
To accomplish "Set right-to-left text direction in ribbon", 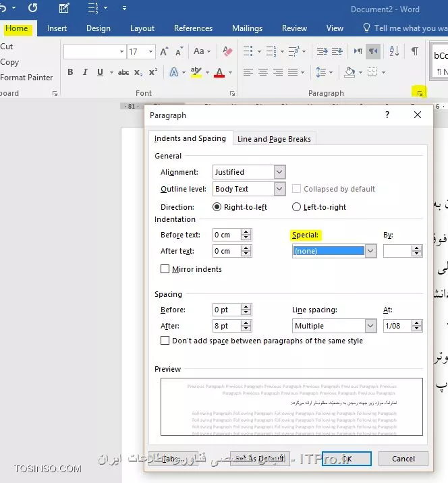I will click(373, 51).
